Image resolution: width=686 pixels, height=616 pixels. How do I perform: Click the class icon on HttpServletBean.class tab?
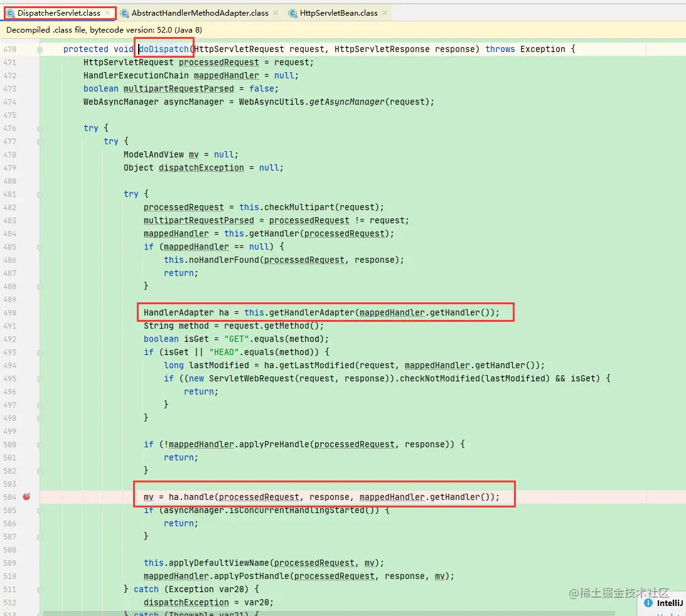pyautogui.click(x=292, y=13)
